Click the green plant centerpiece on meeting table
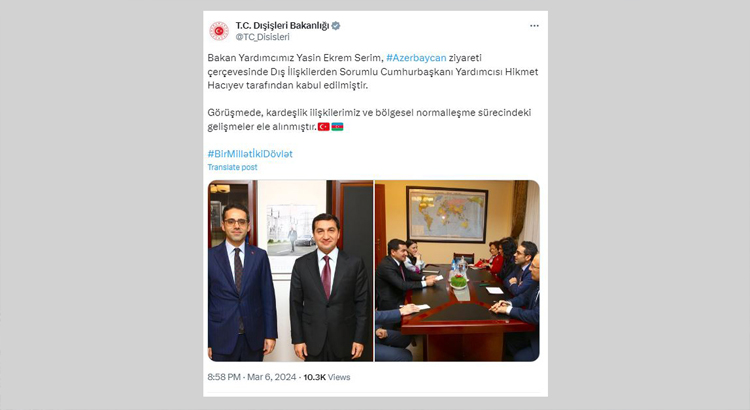 point(459,282)
